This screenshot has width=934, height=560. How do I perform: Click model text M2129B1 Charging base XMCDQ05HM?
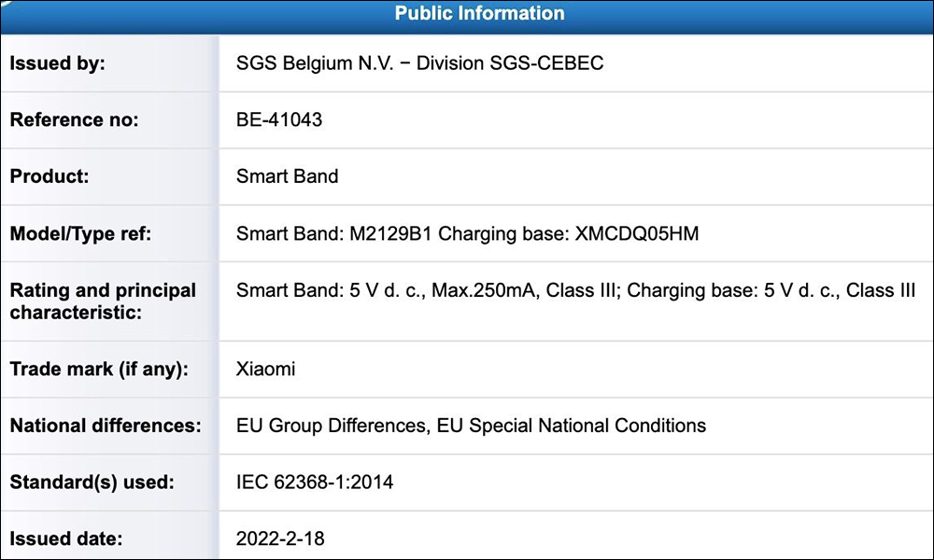point(467,233)
